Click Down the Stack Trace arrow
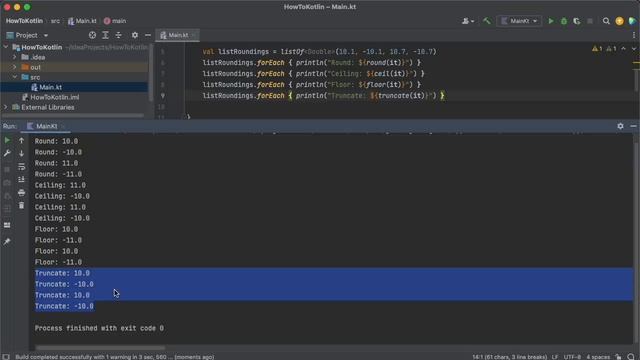The height and width of the screenshot is (360, 640). point(21,153)
